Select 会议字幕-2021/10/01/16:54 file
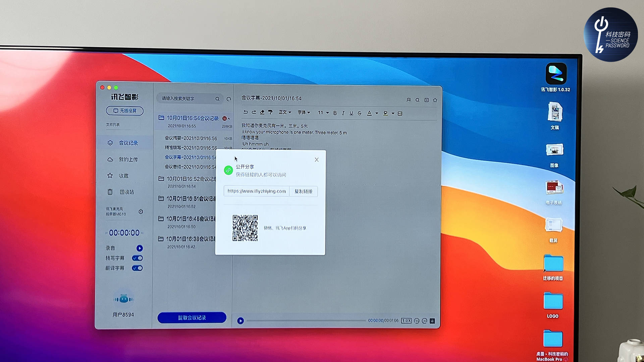The height and width of the screenshot is (362, 644). point(190,157)
